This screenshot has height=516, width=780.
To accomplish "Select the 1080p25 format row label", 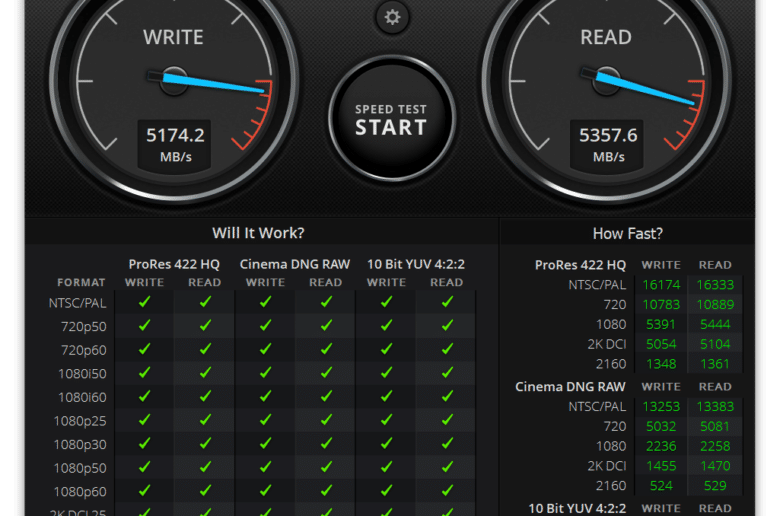I will (80, 421).
